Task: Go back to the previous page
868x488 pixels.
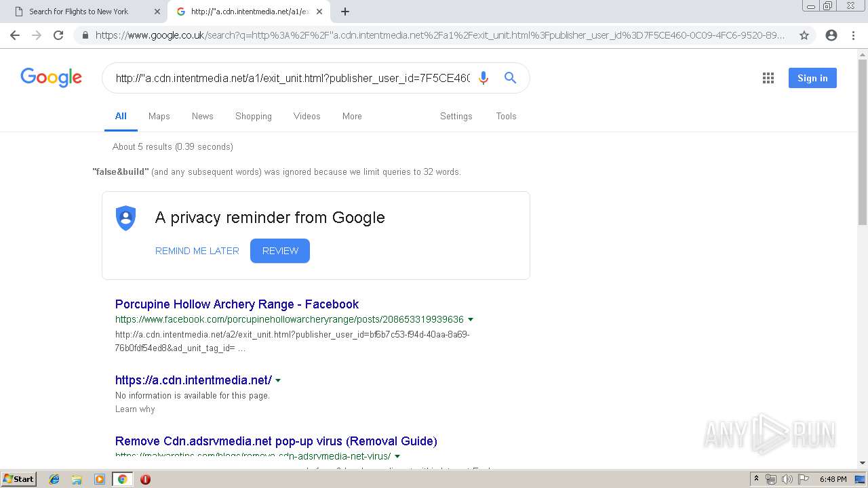Action: 15,35
